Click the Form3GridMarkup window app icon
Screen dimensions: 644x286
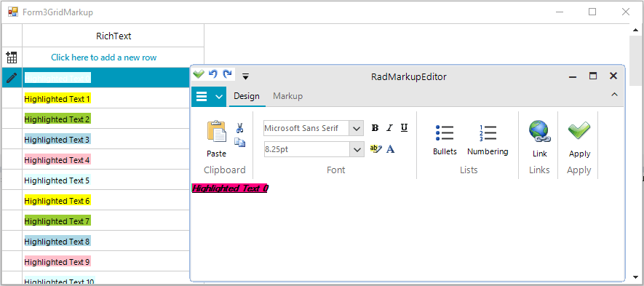coord(14,12)
